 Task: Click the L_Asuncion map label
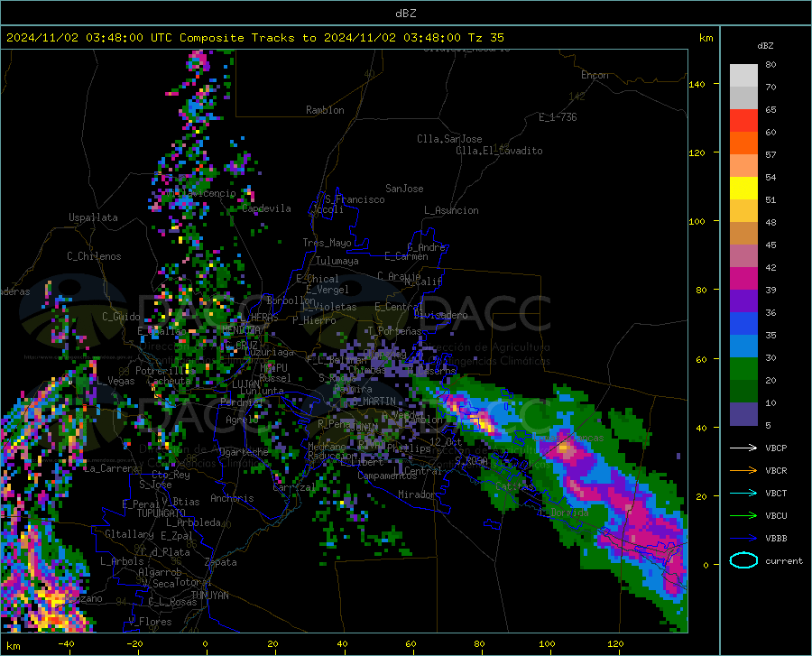(x=451, y=210)
